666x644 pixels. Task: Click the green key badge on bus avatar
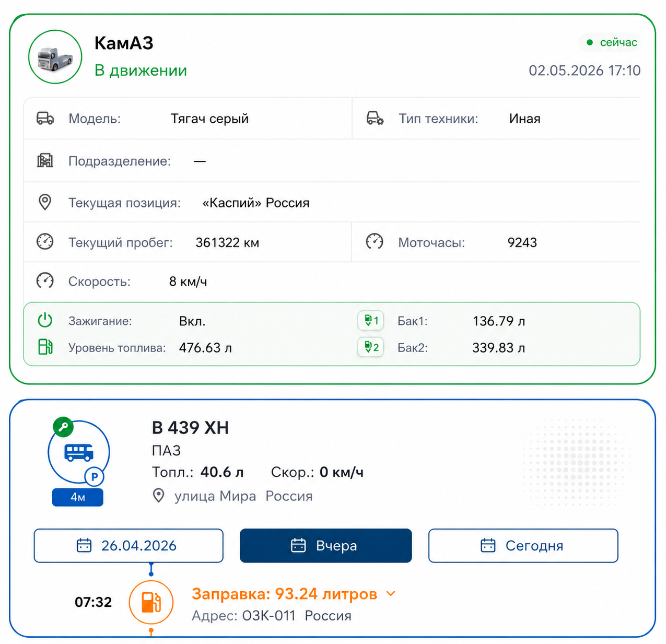(63, 427)
